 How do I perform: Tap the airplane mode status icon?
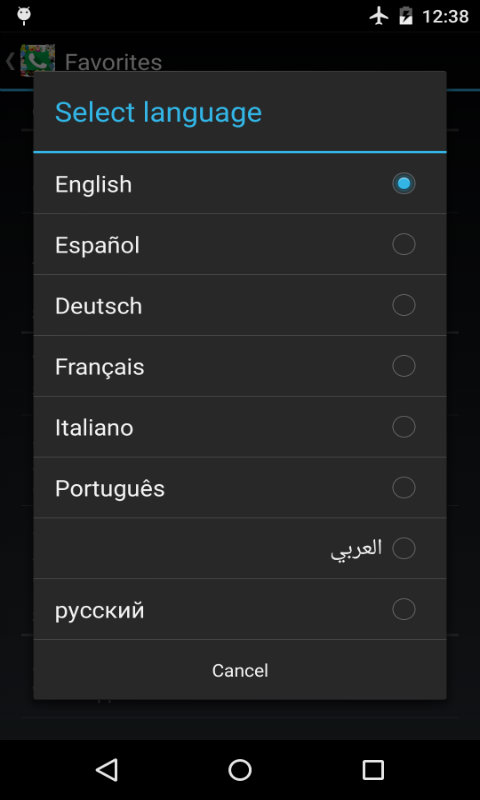click(x=379, y=16)
